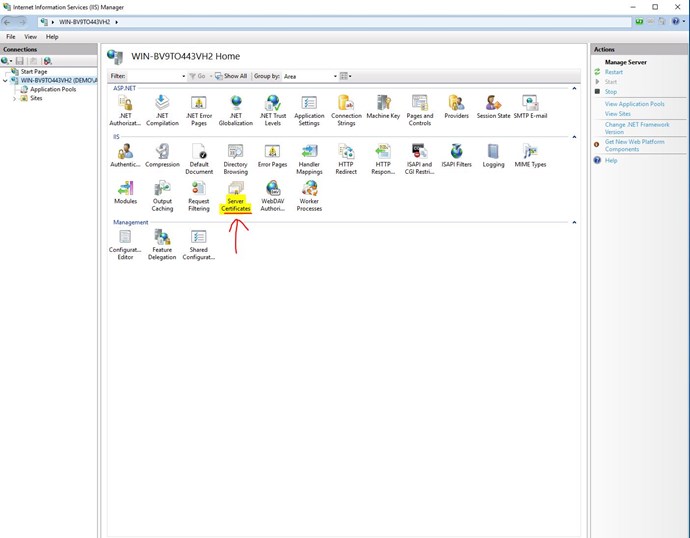Collapse the ASP.NET group
This screenshot has width=690, height=538.
574,88
